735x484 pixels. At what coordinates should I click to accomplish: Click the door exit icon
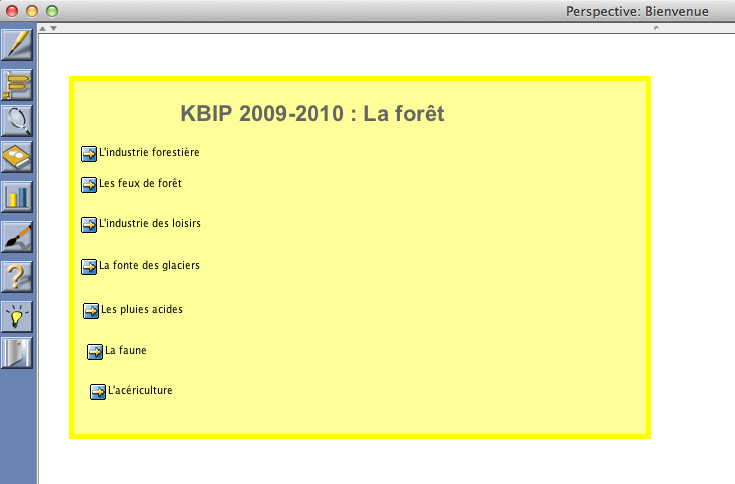coord(18,353)
